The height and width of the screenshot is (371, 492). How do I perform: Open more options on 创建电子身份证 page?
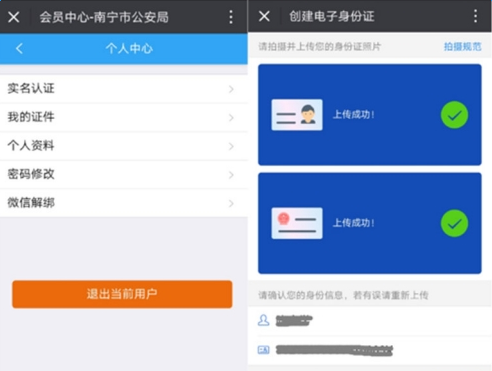tap(475, 16)
